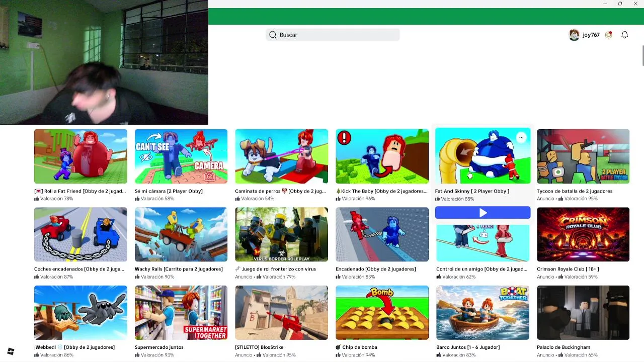Open the notifications bell

624,35
